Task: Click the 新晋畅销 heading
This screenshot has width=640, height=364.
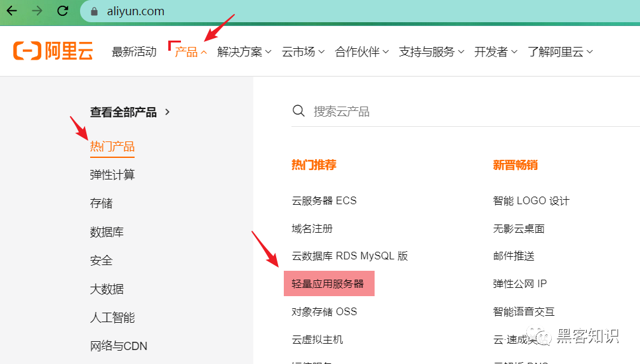Action: [x=515, y=165]
